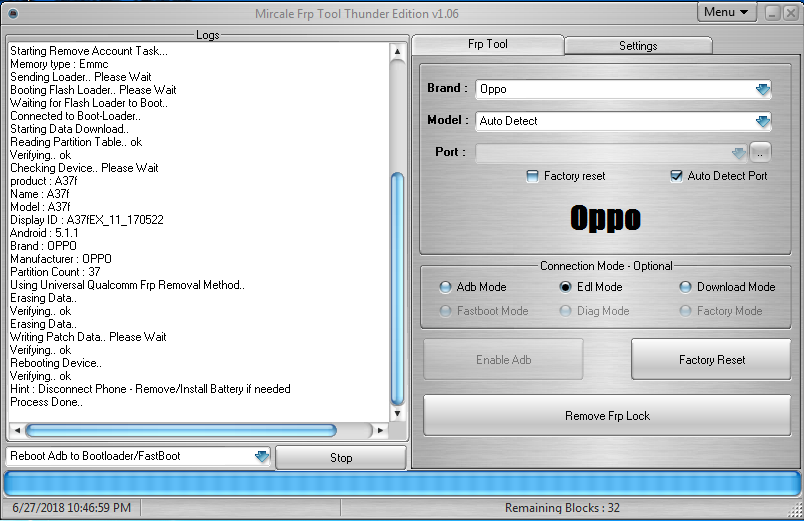Click the Hint: Disconnect Phone log line
Image resolution: width=804 pixels, height=521 pixels.
click(x=150, y=389)
